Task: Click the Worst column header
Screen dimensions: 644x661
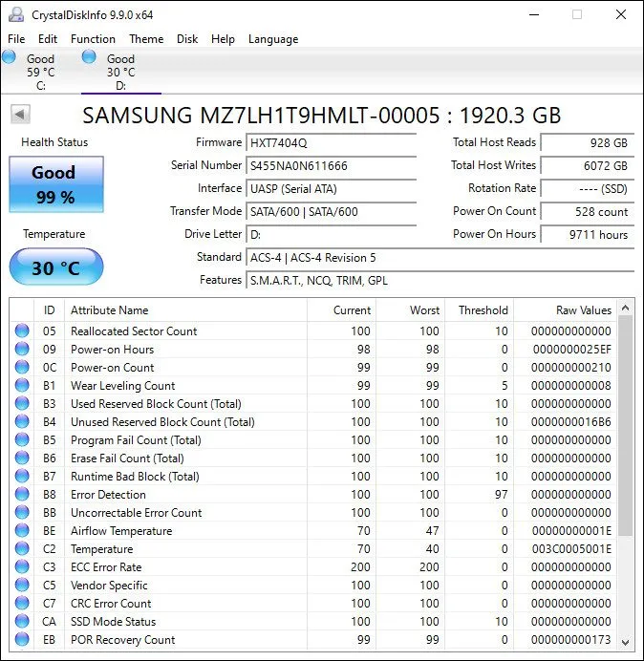Action: (x=410, y=310)
